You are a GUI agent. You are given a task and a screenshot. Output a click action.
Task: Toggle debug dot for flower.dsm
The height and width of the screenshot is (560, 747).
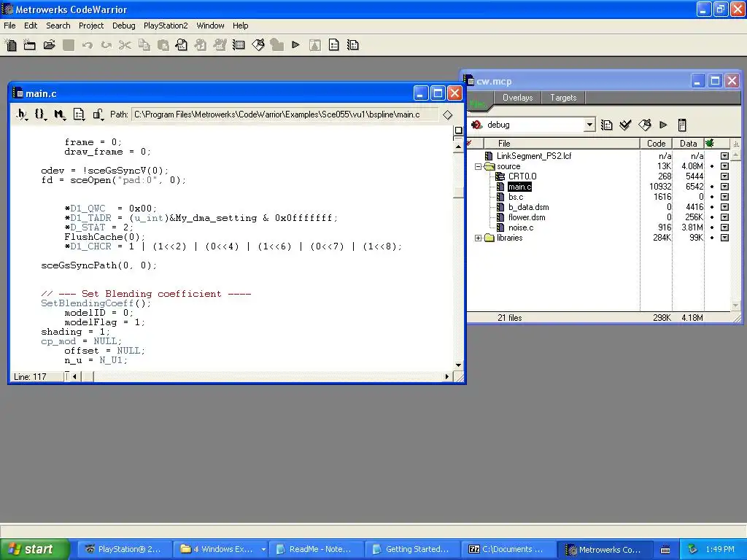click(712, 217)
